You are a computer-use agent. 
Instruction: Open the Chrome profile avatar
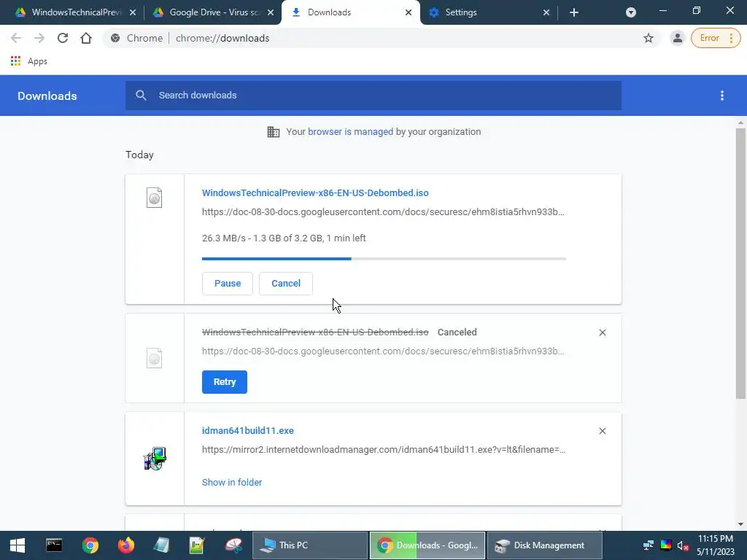click(677, 38)
